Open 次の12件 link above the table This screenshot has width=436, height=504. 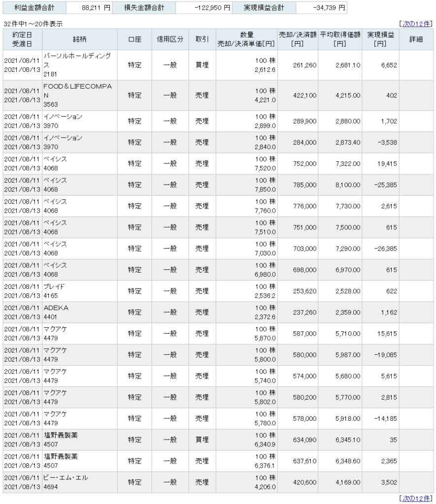coord(416,24)
